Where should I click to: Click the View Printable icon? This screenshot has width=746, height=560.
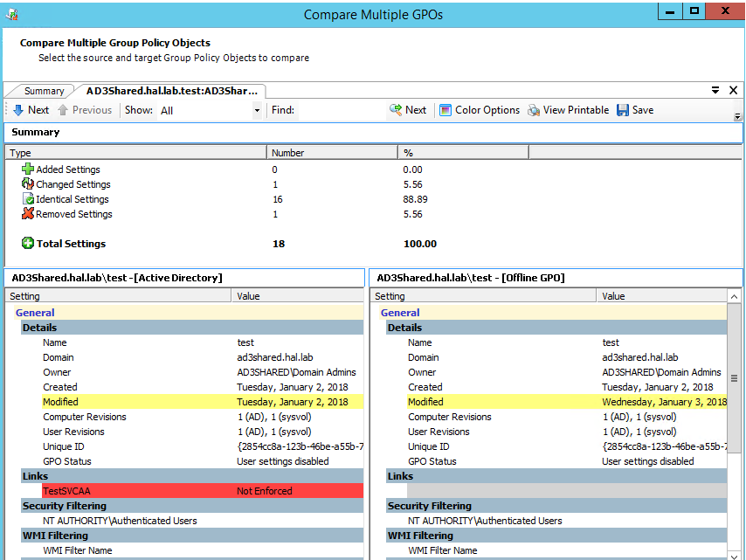[533, 110]
